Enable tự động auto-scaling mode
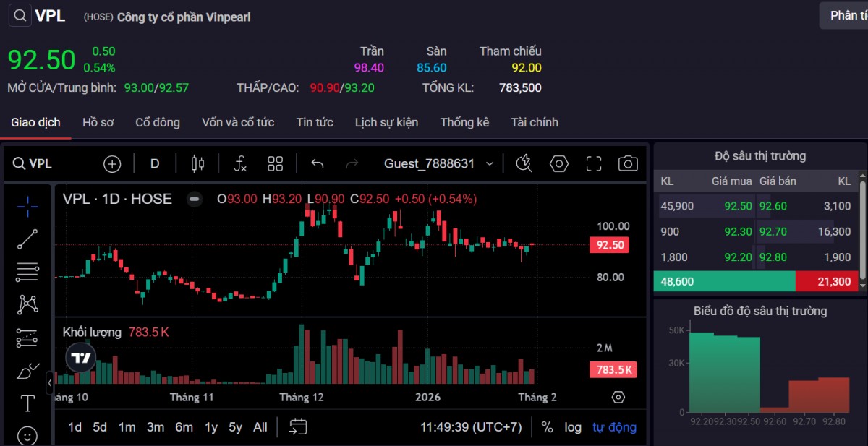Viewport: 868px width, 446px height. tap(613, 427)
